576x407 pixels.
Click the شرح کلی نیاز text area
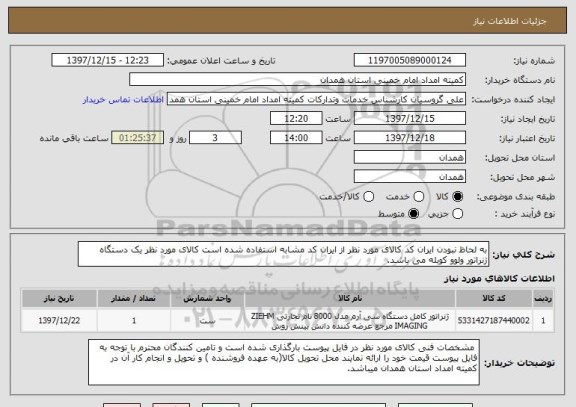pos(283,254)
